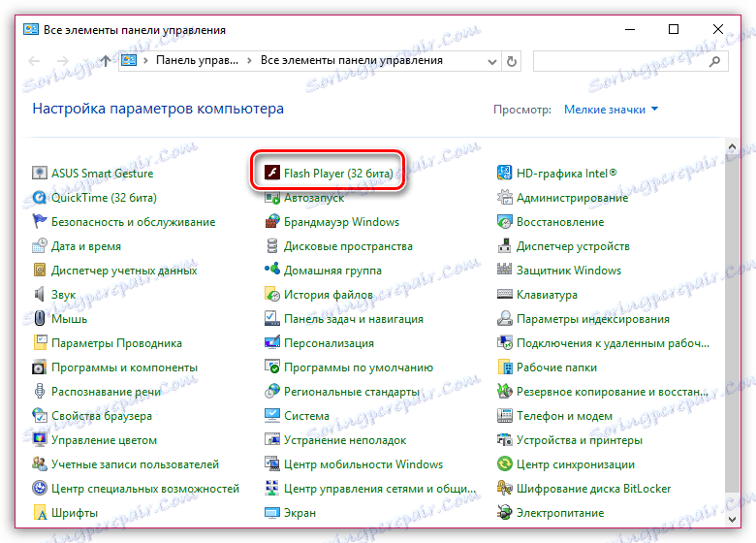Open Защитник Windows link
Viewport: 756px width, 543px height.
[x=569, y=271]
